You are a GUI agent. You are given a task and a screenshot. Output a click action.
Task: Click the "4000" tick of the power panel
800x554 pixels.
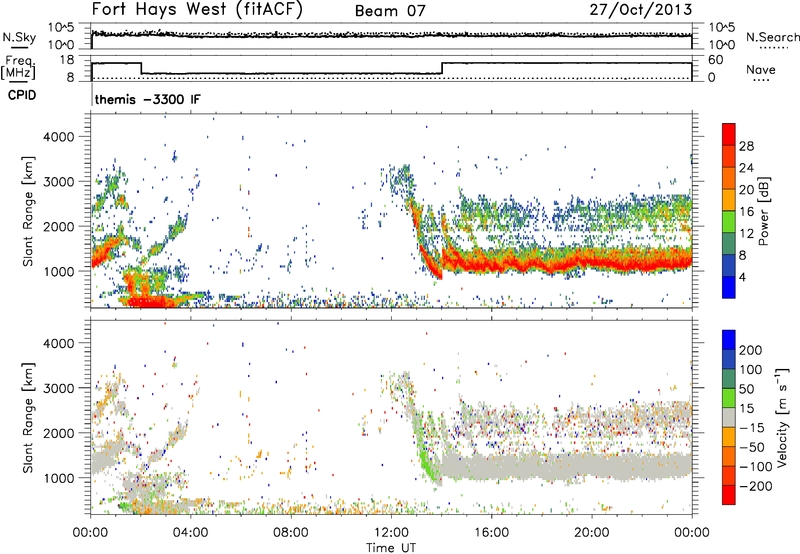[59, 137]
